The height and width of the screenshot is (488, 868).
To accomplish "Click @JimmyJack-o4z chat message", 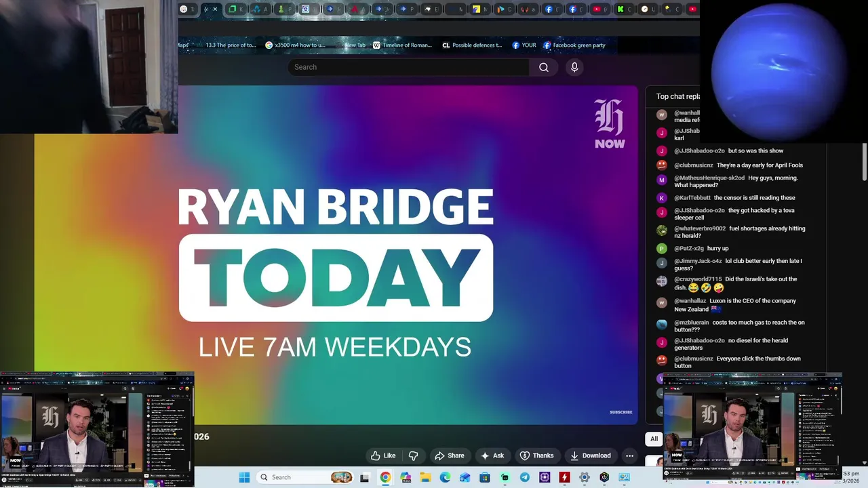I will pos(731,264).
